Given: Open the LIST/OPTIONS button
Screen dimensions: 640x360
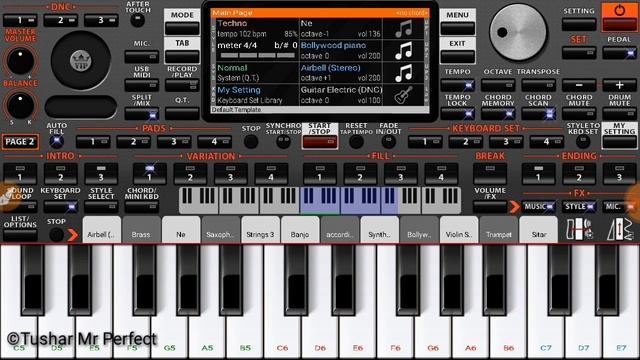Looking at the screenshot, I should click(20, 235).
